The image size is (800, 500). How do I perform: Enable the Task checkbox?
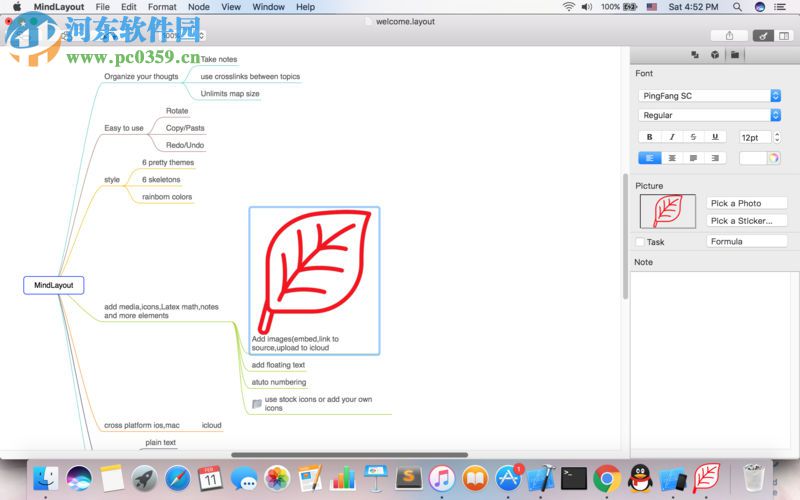[640, 242]
